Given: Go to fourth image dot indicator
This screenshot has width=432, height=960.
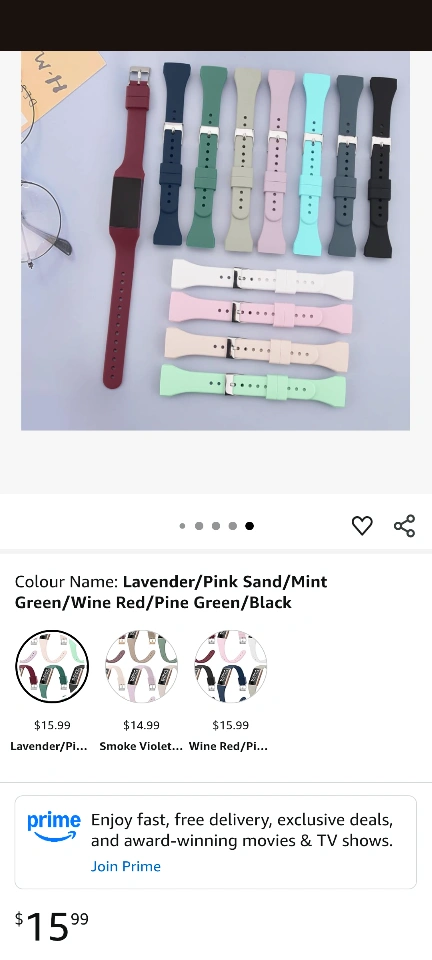Looking at the screenshot, I should (233, 526).
